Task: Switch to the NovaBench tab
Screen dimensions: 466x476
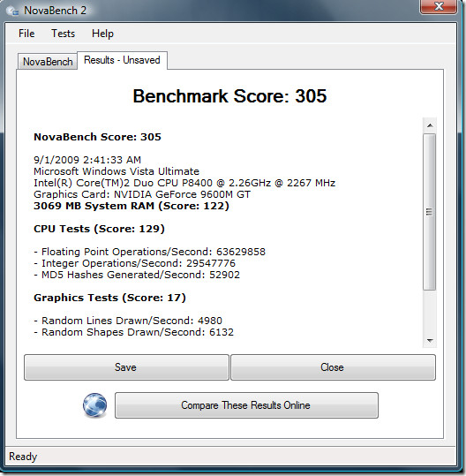Action: [x=48, y=62]
